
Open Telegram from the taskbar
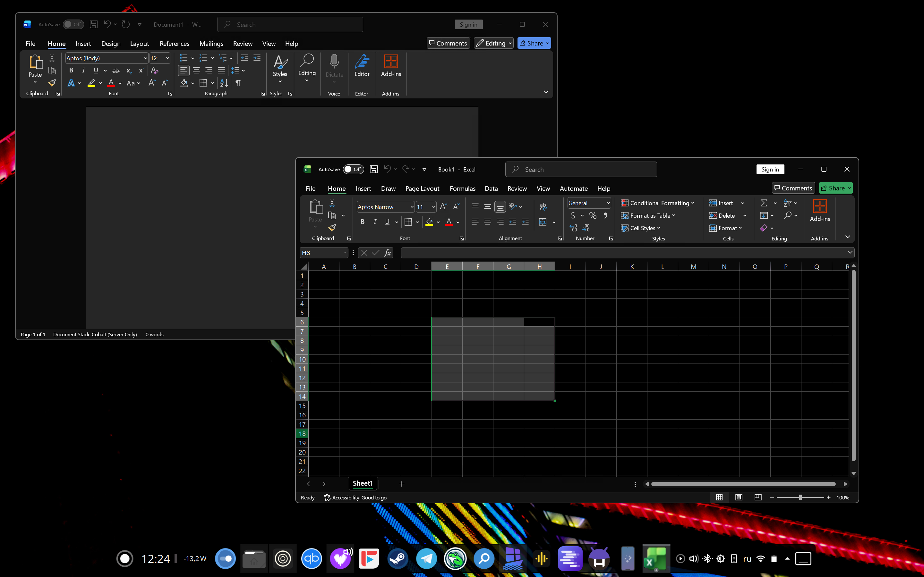(x=426, y=559)
